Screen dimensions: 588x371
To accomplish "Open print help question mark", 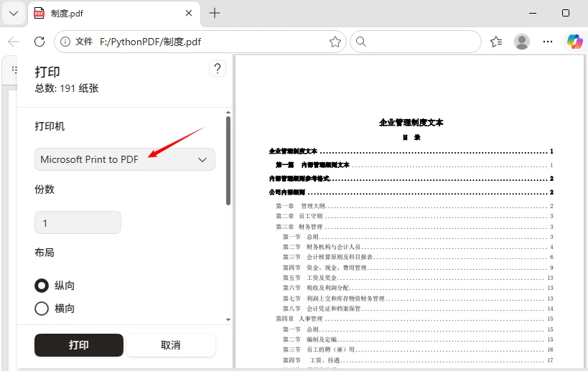I will pyautogui.click(x=217, y=69).
